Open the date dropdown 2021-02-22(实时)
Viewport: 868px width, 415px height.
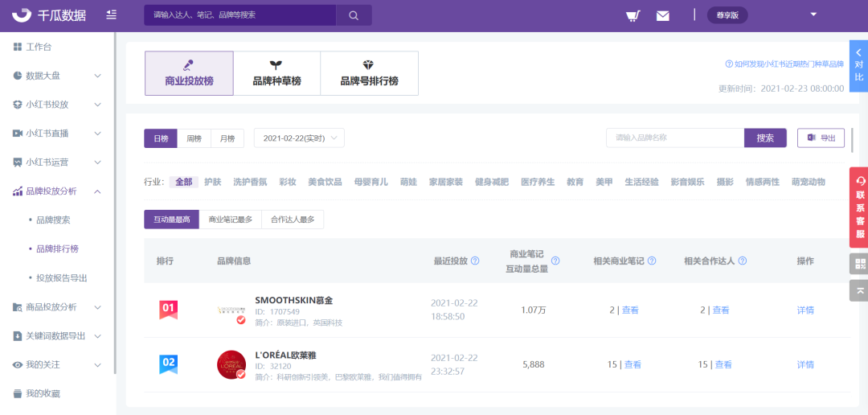299,138
